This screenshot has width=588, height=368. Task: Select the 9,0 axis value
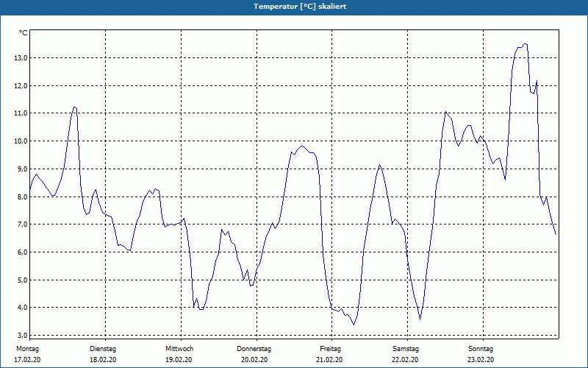point(22,169)
